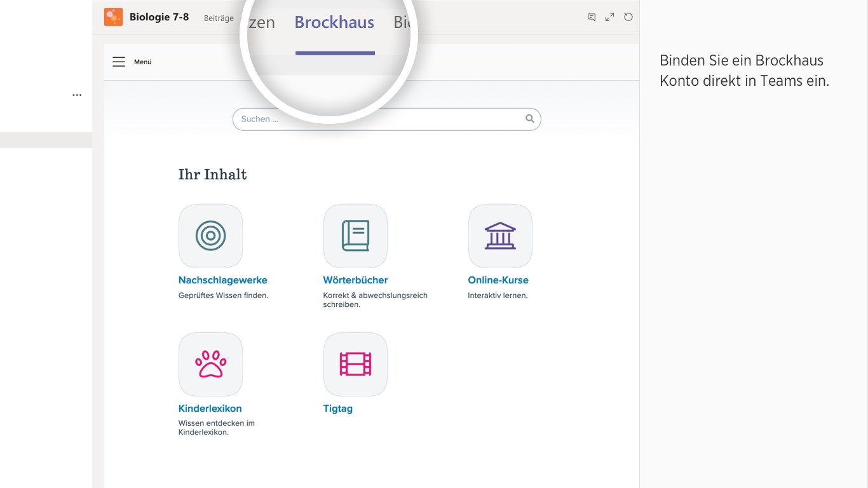Focus the Suchen search field
The image size is (868, 488).
click(x=386, y=119)
